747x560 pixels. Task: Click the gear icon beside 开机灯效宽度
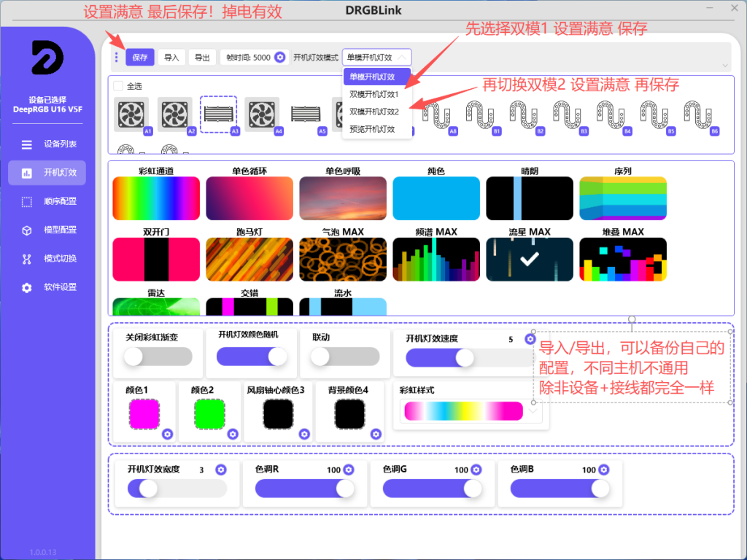221,470
